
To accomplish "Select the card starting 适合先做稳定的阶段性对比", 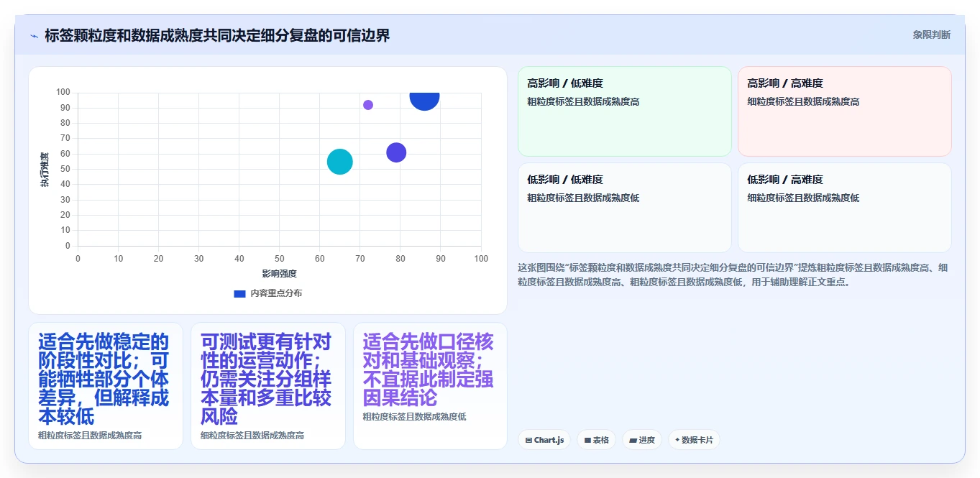I will coord(106,386).
